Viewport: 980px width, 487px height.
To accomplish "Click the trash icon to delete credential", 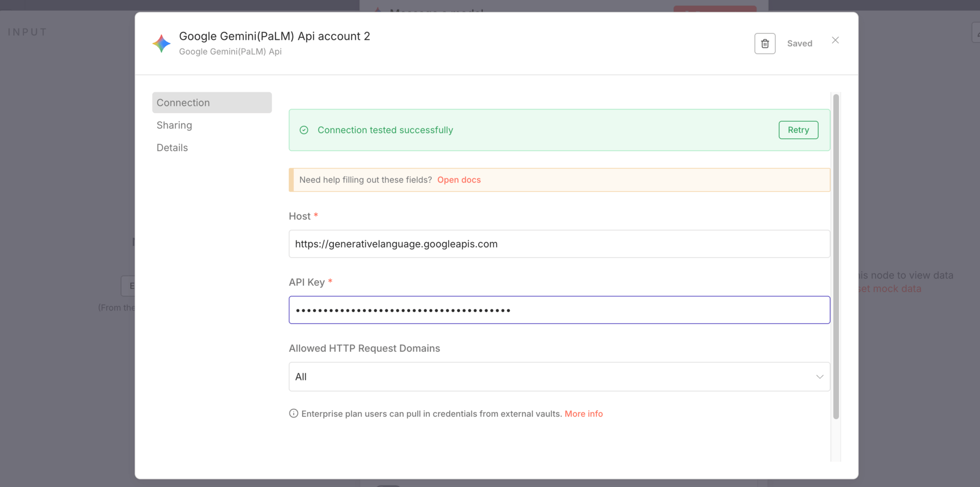I will click(765, 43).
